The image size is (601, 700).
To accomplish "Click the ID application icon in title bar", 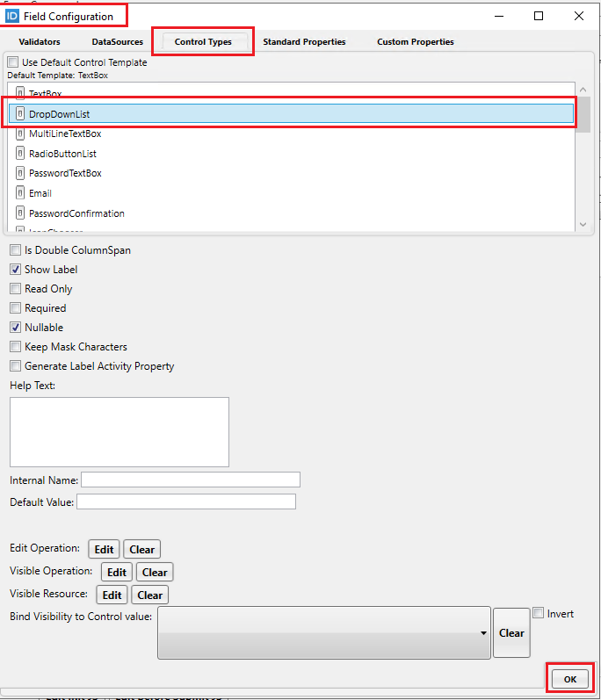I will pos(11,17).
